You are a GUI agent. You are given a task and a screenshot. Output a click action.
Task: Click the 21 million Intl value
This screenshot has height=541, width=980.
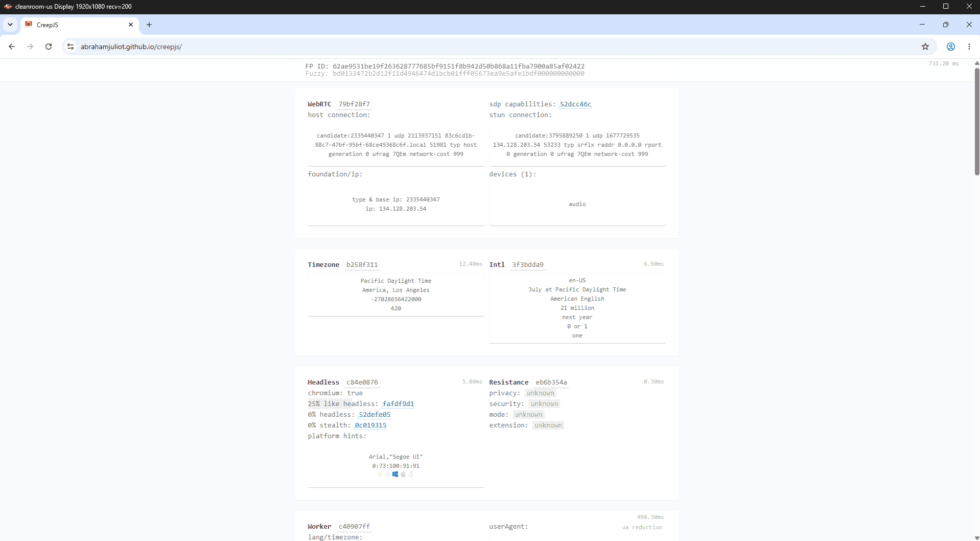tap(577, 308)
